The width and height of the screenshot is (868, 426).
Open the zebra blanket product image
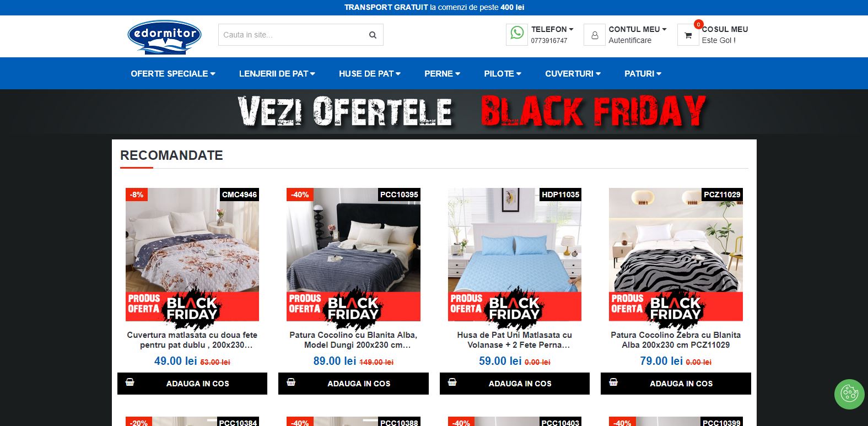coord(676,254)
